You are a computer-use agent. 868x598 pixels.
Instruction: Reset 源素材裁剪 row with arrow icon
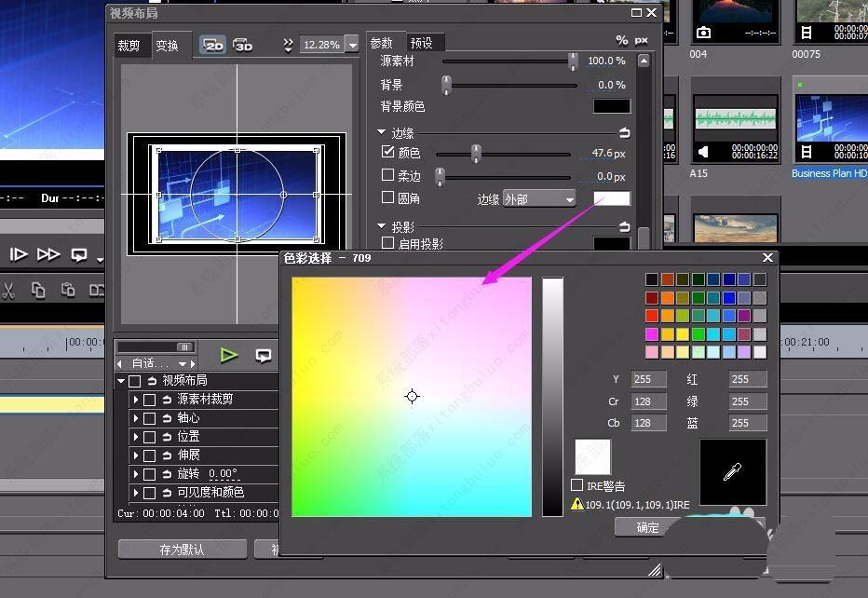167,400
